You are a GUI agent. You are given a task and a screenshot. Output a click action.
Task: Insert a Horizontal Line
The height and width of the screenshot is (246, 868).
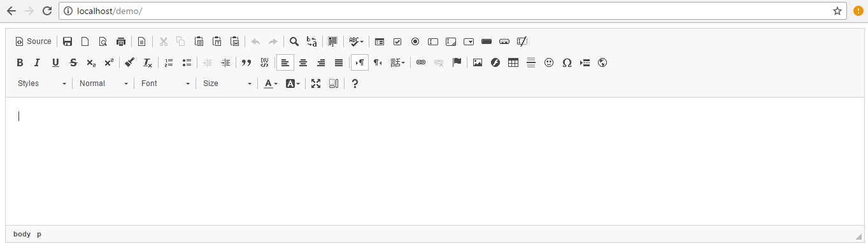pos(531,62)
